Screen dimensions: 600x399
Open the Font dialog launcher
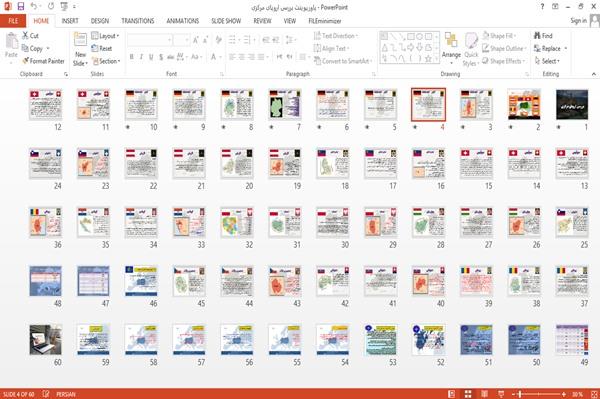tap(222, 74)
